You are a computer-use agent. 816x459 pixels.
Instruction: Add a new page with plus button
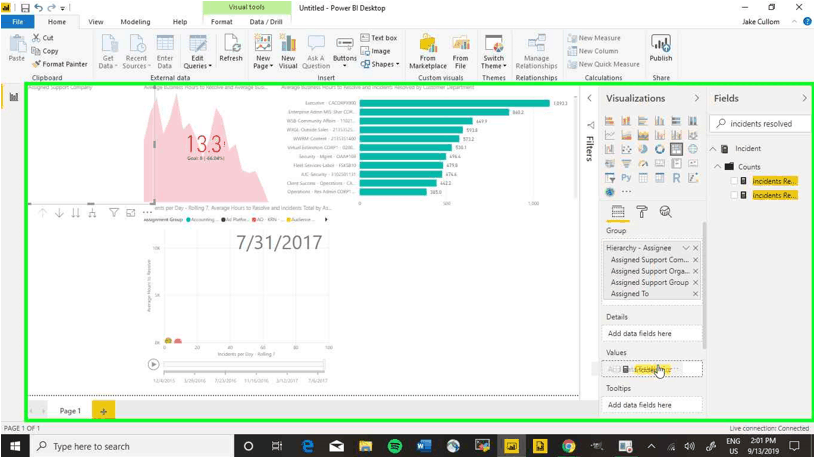[x=104, y=411]
